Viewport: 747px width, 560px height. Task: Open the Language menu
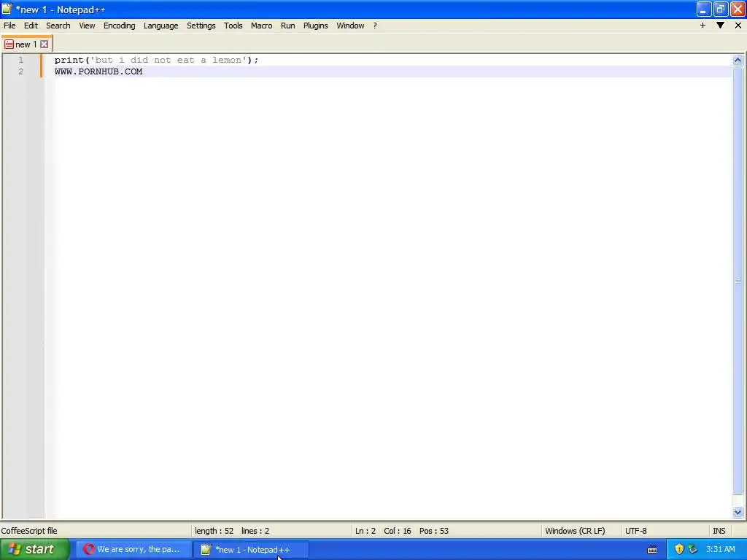(160, 26)
